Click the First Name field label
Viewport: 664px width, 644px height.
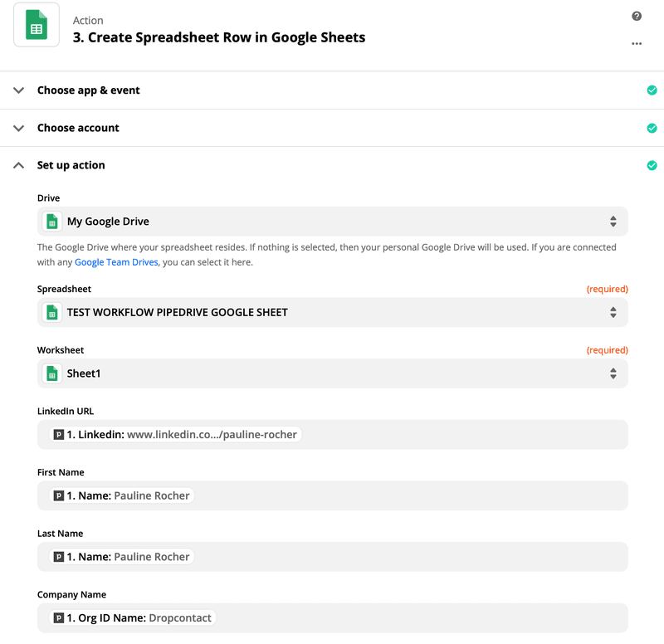click(61, 472)
